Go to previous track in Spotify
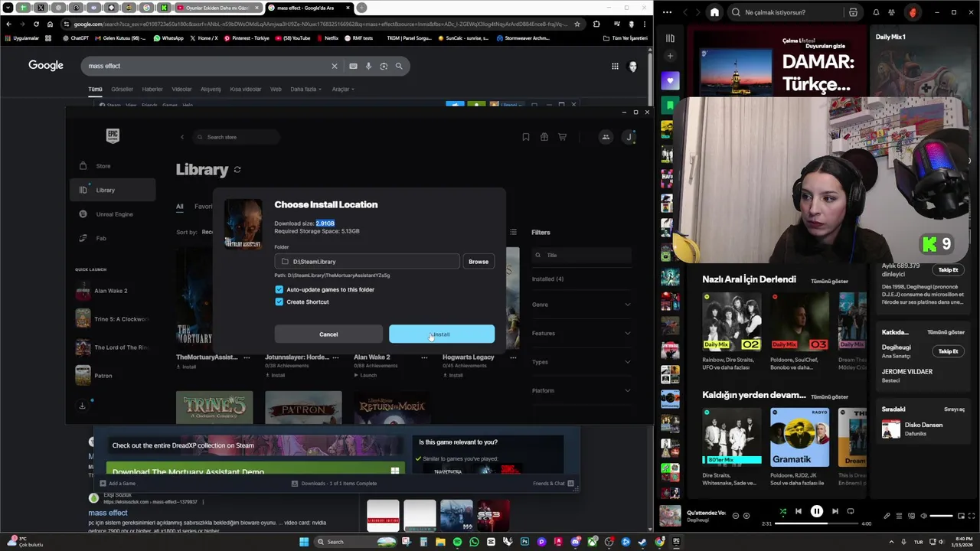Screen dimensions: 980x551 [x=799, y=511]
